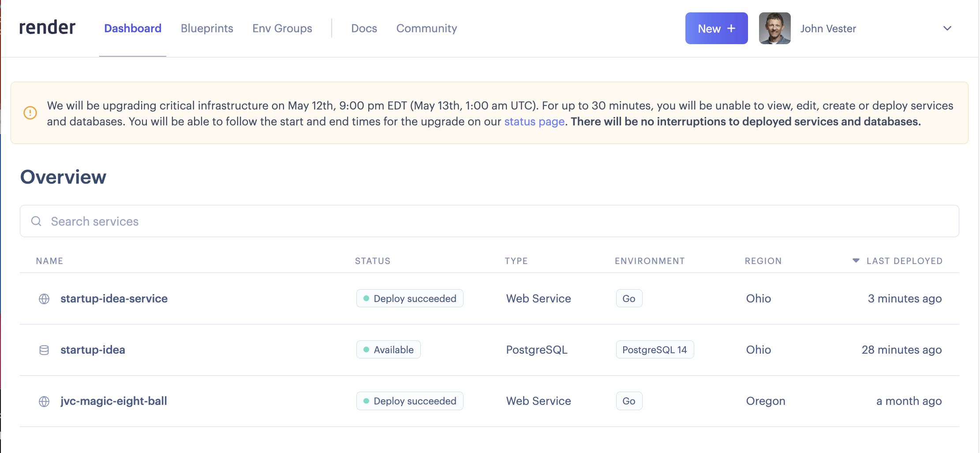Open the status page link
The image size is (980, 453).
534,121
